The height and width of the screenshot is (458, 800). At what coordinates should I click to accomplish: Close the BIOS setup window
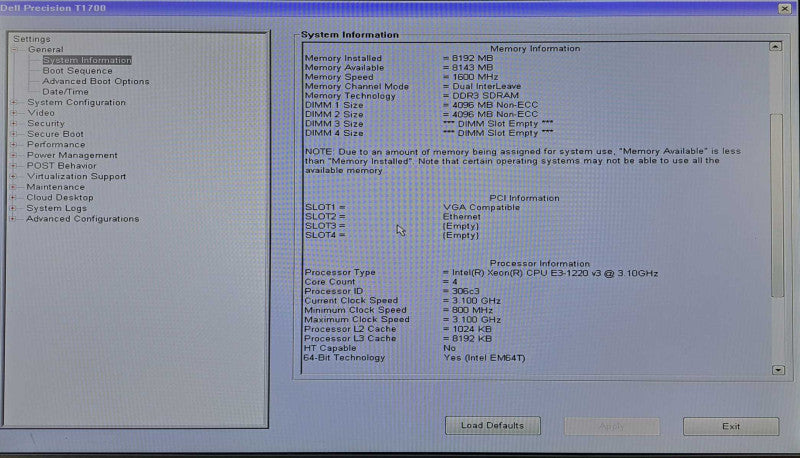[785, 8]
